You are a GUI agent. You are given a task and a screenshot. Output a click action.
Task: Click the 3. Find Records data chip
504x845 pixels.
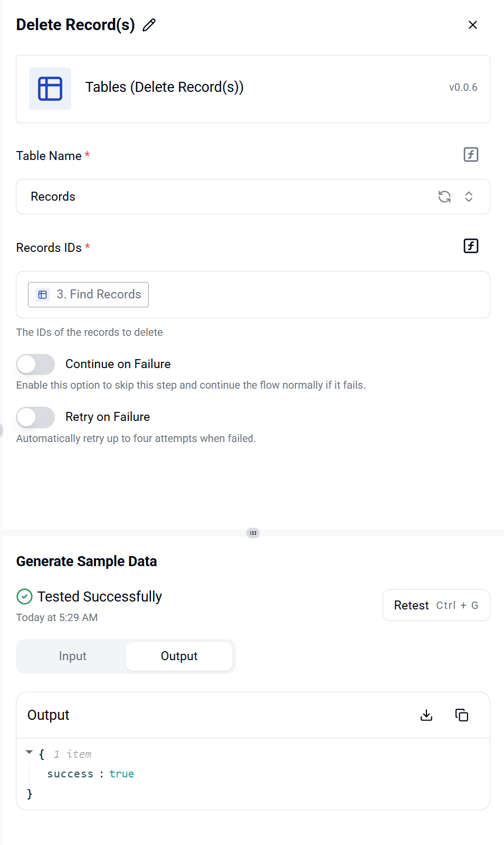[89, 295]
